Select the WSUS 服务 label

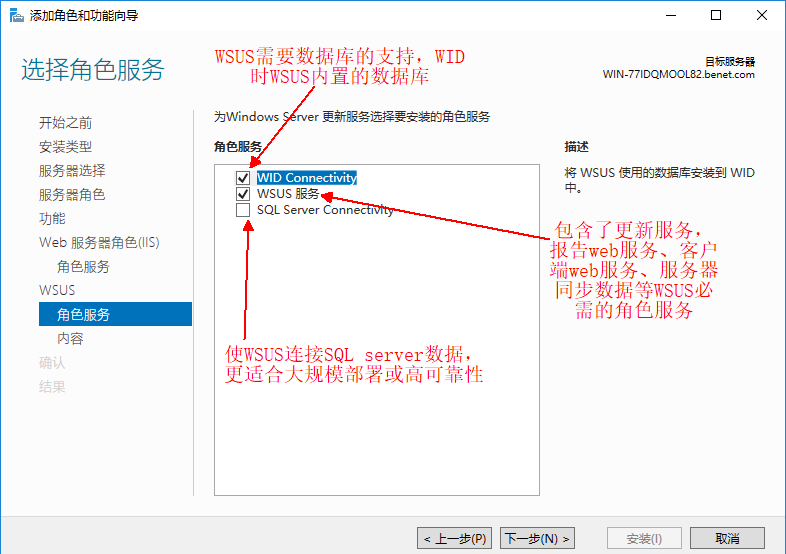[288, 194]
